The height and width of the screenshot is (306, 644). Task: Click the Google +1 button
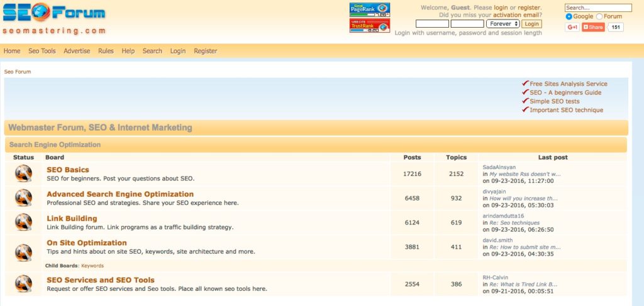point(572,27)
